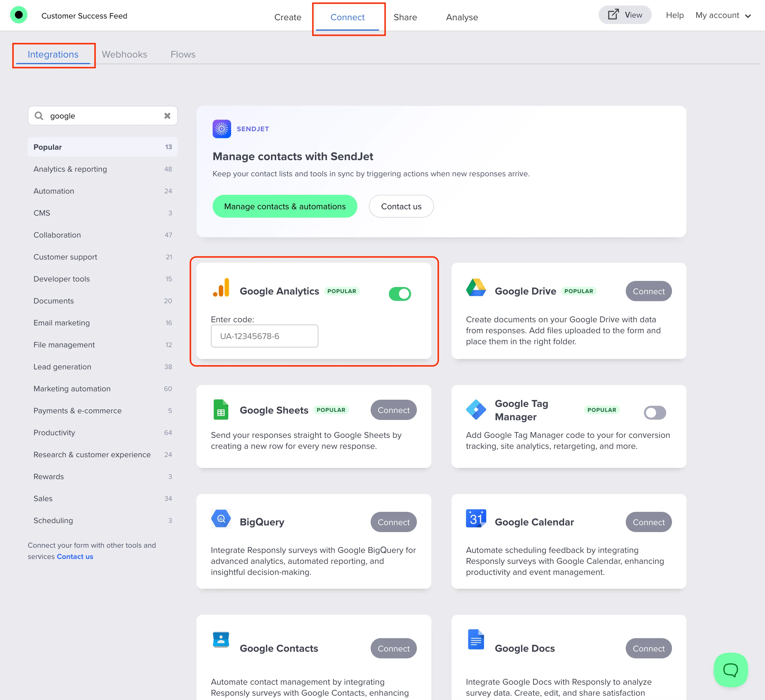Viewport: 765px width, 700px height.
Task: Click the green circle logo icon
Action: coord(18,15)
